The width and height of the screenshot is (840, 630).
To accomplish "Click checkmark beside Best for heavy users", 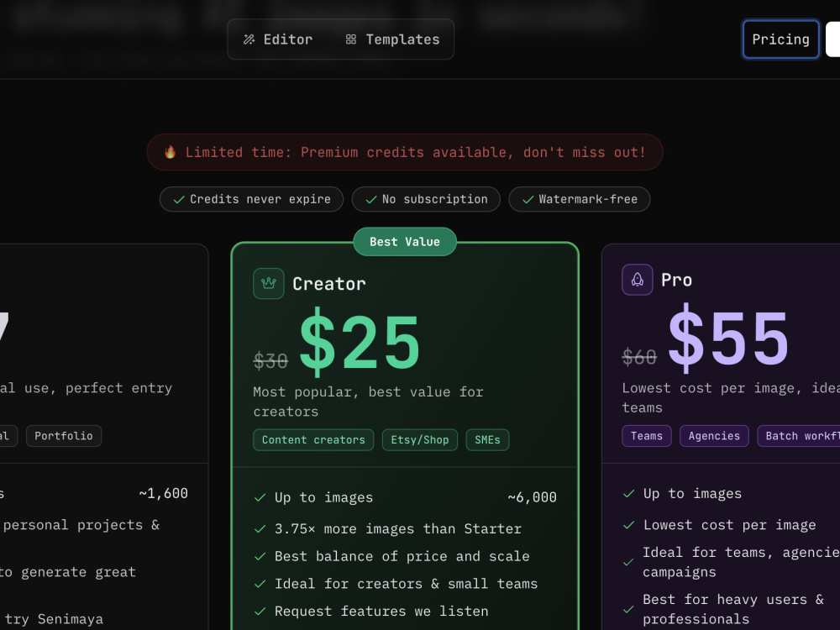I will click(629, 610).
